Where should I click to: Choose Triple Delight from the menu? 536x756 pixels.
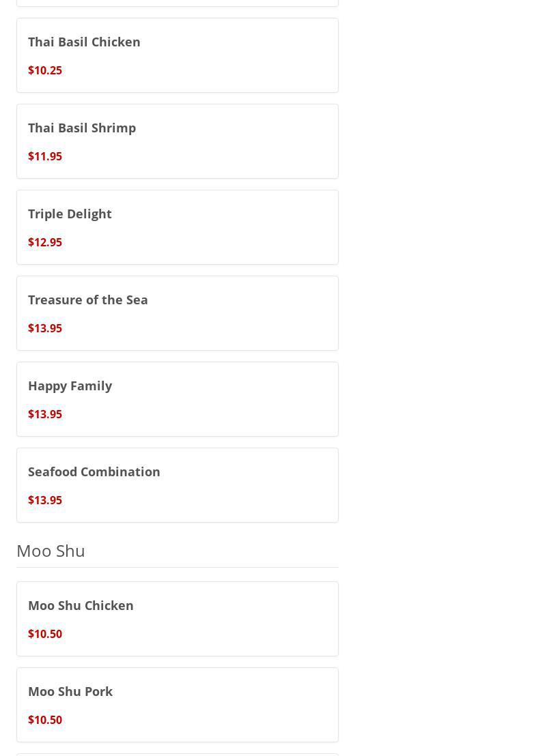[70, 214]
